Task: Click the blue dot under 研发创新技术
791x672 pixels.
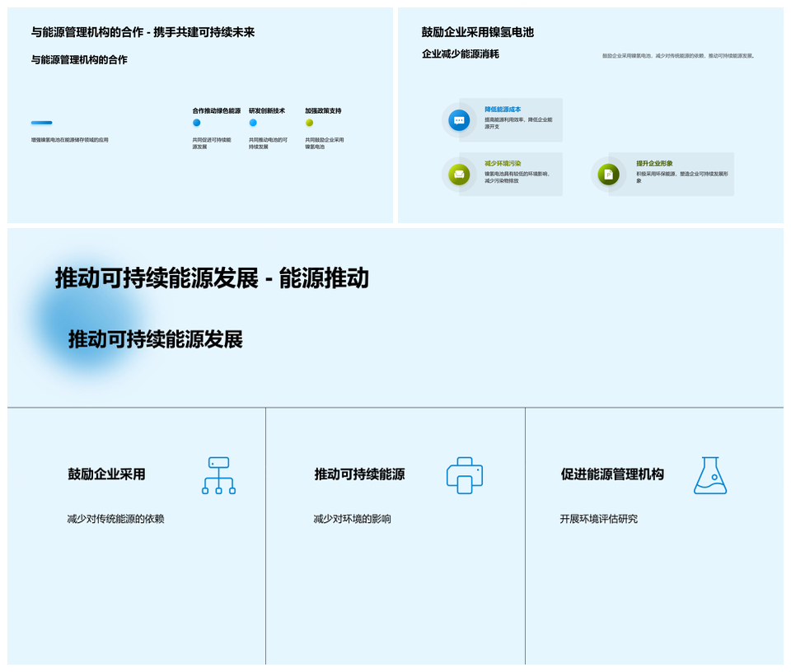Action: 253,123
